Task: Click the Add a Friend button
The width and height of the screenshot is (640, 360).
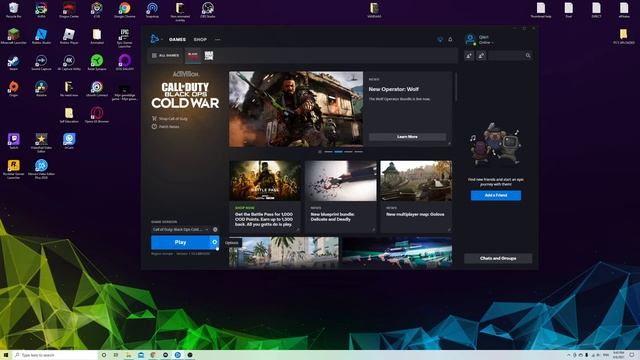Action: coord(496,196)
